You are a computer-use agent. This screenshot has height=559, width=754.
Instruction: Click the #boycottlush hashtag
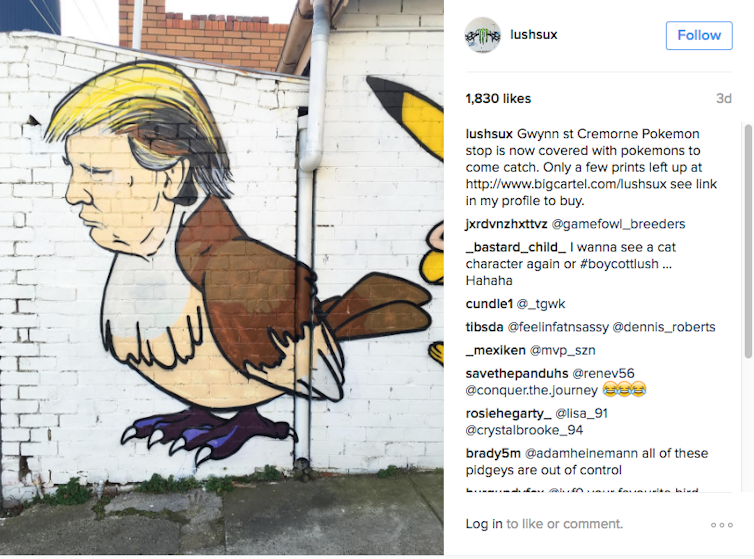[x=619, y=264]
